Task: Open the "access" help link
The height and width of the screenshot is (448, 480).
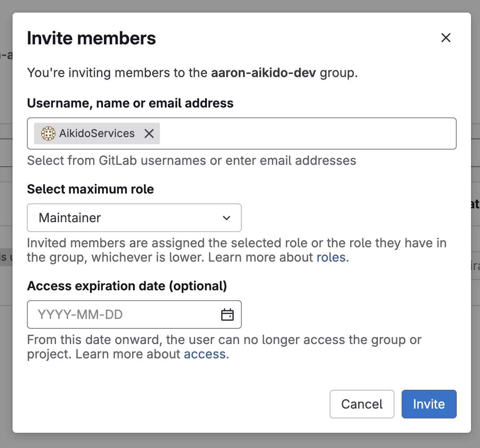Action: point(205,354)
